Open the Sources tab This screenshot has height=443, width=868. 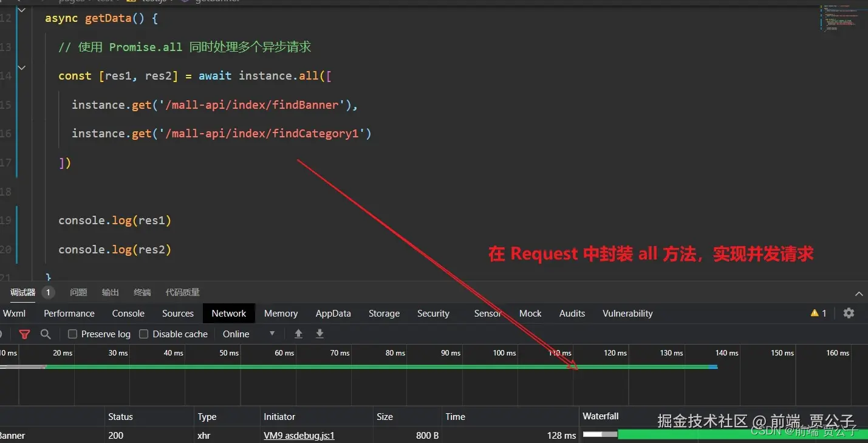tap(178, 314)
